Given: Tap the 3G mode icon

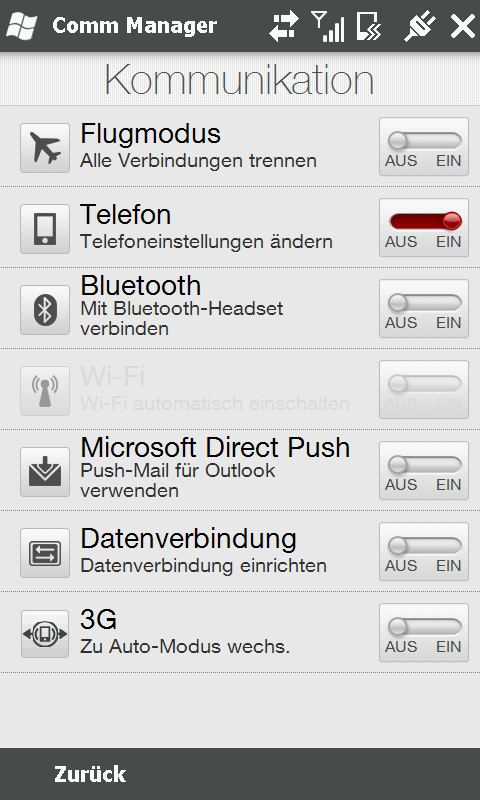Looking at the screenshot, I should tap(45, 634).
